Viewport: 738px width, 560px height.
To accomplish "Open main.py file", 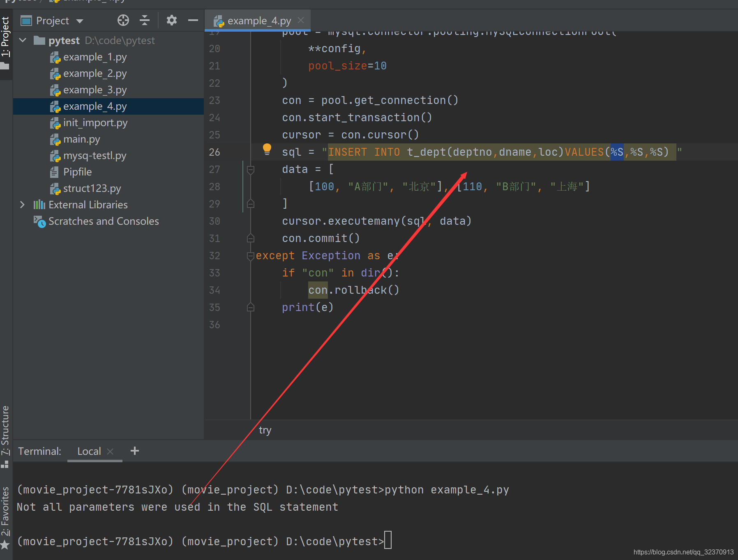I will [x=82, y=139].
